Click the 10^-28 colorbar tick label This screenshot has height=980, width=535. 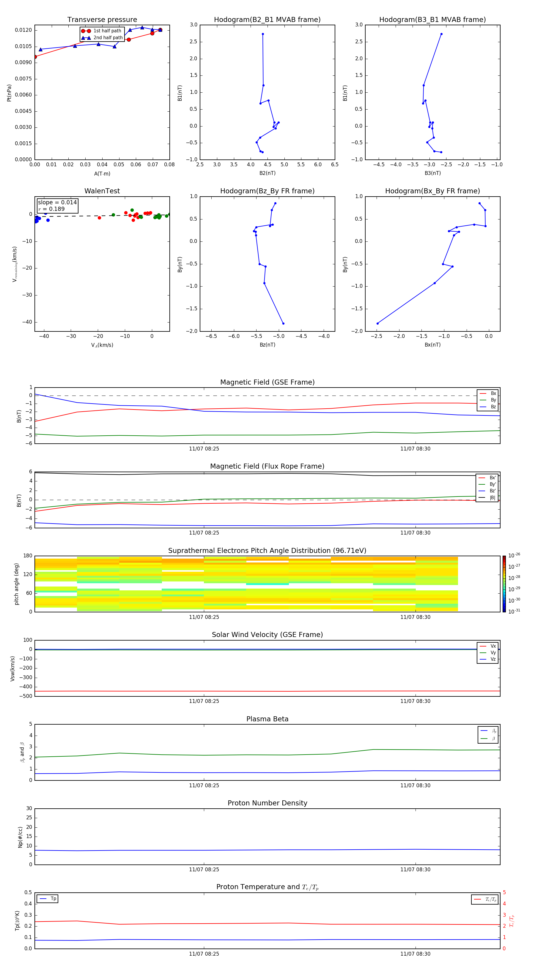coord(514,578)
